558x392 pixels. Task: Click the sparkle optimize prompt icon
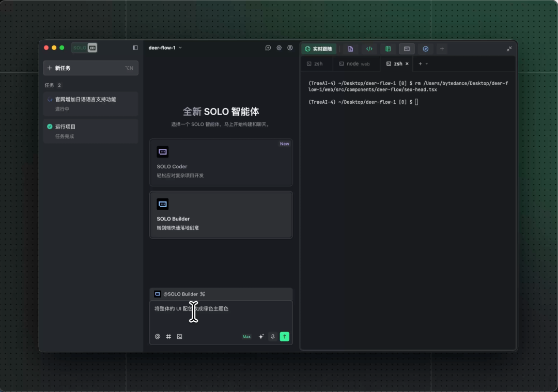[261, 337]
